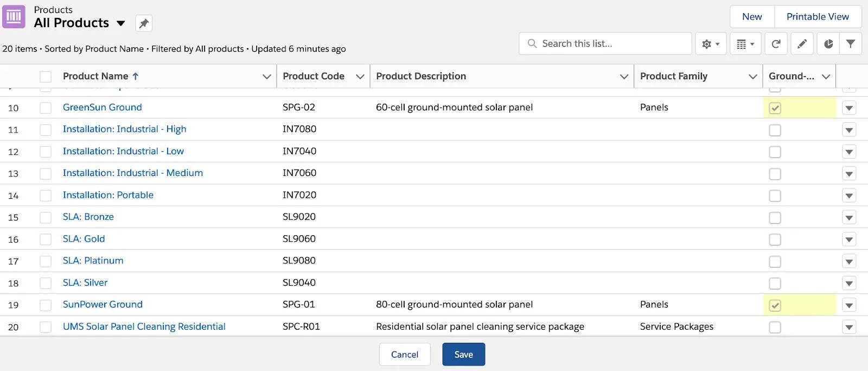Select the GreenSun Ground row checkbox
Image resolution: width=868 pixels, height=371 pixels.
point(46,108)
